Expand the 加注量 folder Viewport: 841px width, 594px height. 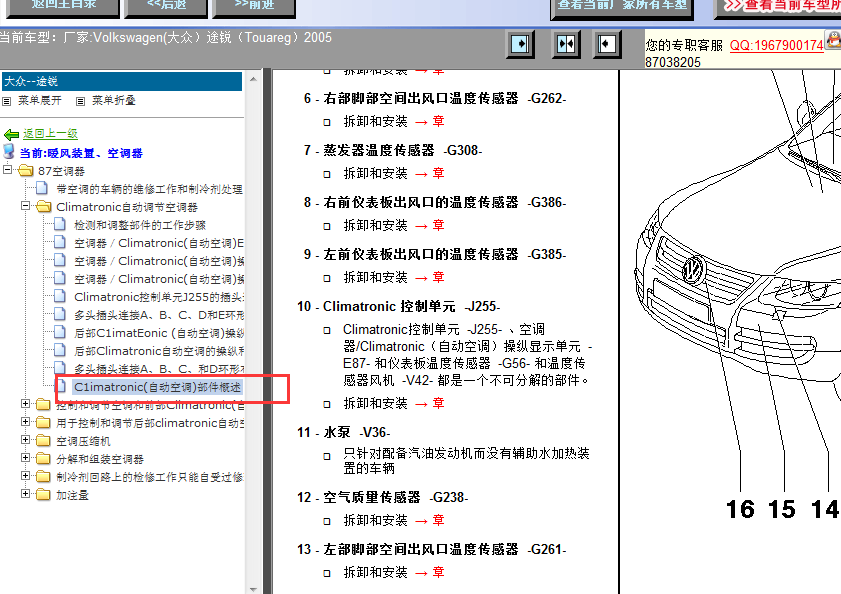[25, 494]
